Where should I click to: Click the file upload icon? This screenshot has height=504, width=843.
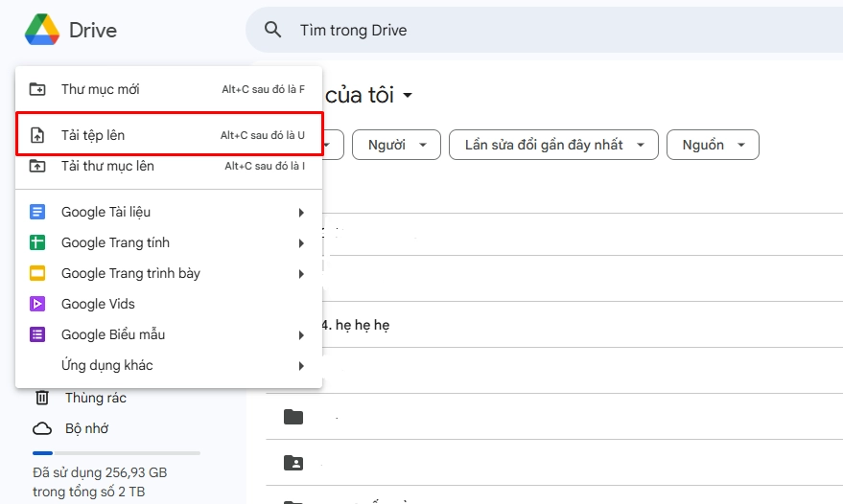tap(37, 135)
